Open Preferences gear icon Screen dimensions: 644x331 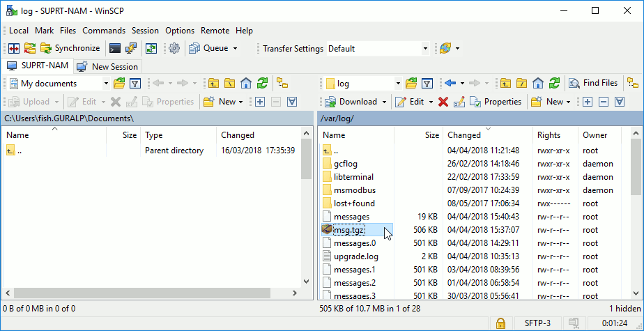(x=174, y=49)
